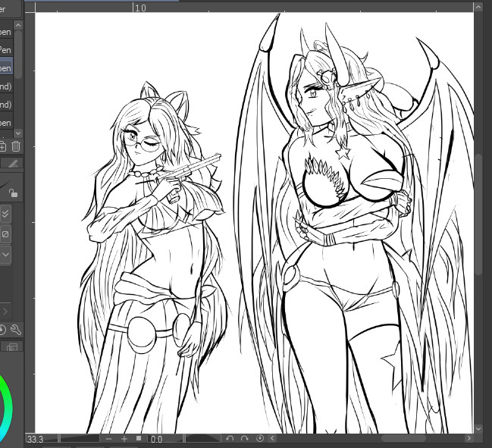
Task: Zoom in with the plus icon
Action: [x=124, y=439]
